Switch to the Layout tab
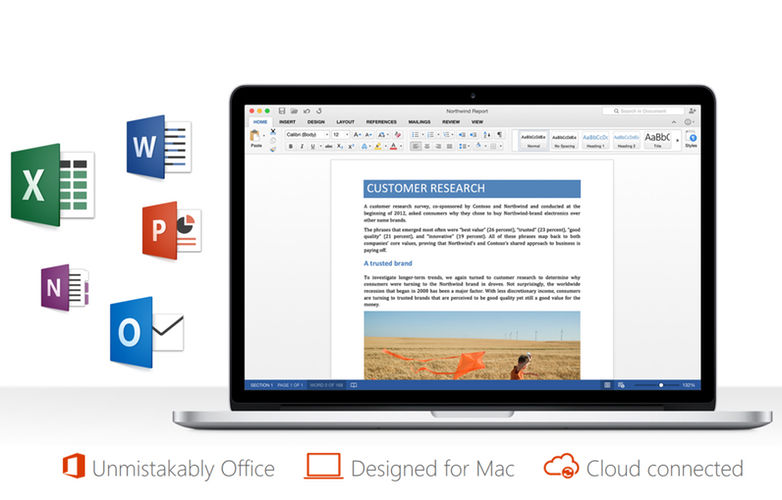 click(x=345, y=122)
